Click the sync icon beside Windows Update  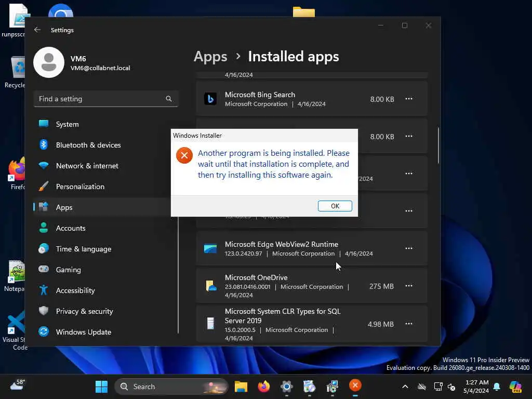tap(44, 331)
